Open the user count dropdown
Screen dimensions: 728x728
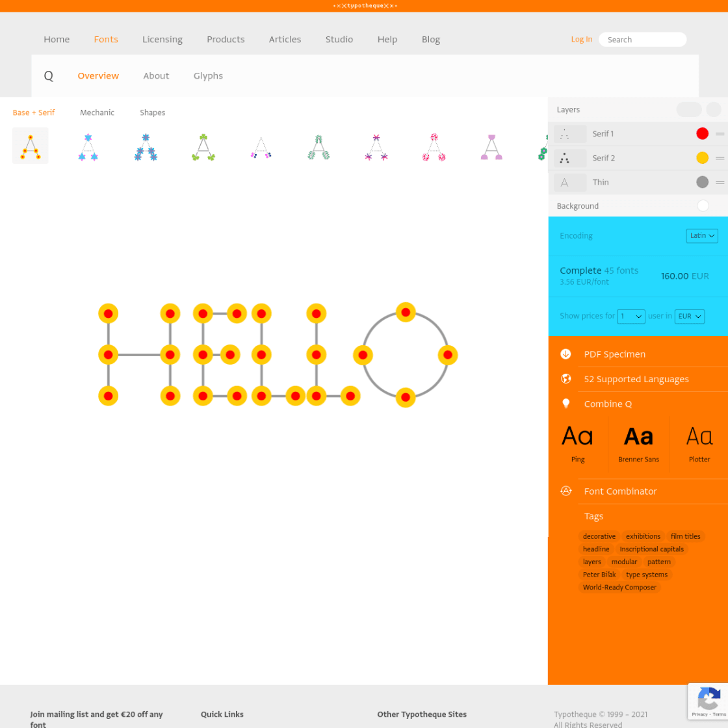click(x=630, y=316)
